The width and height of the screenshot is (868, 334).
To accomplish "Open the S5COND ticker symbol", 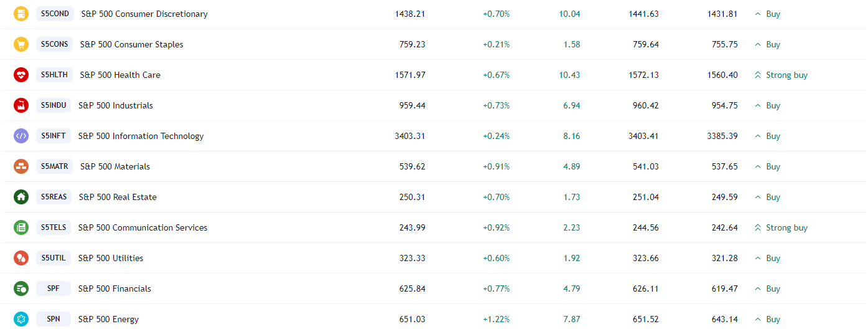I will (55, 14).
